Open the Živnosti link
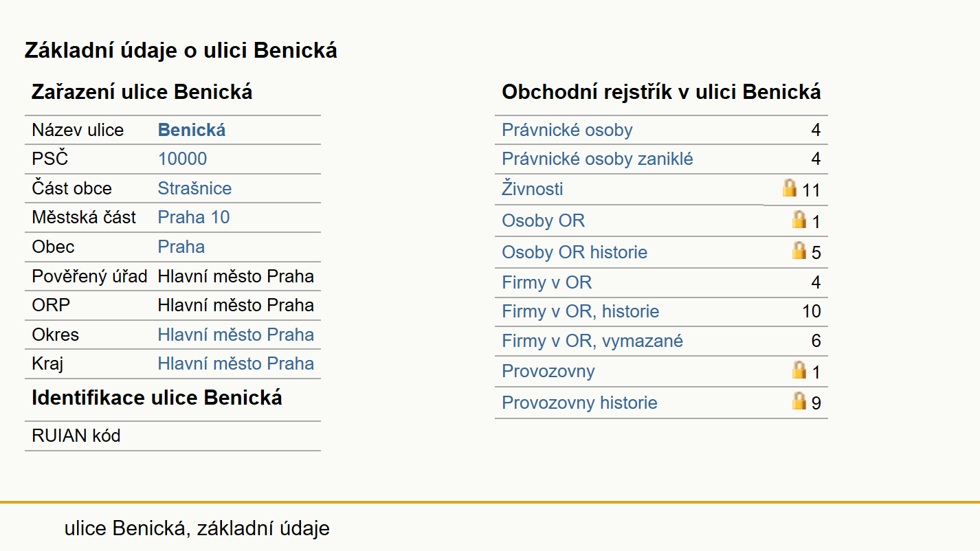The image size is (980, 551). tap(533, 189)
